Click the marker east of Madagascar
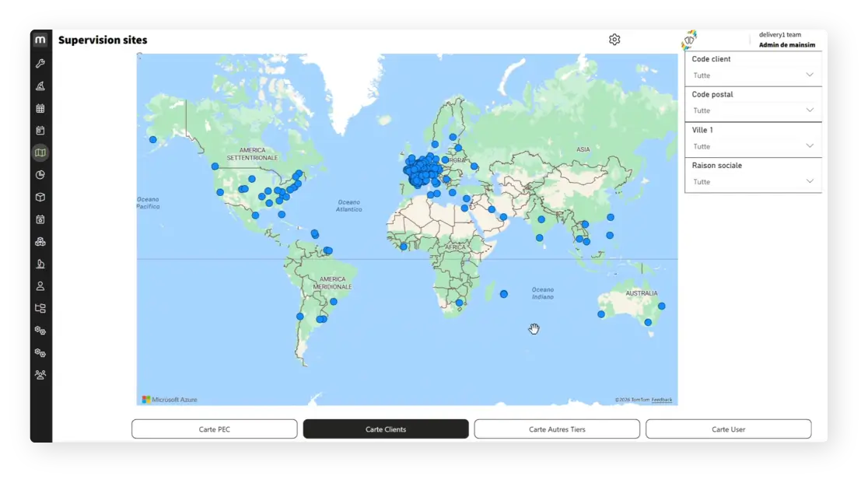 point(504,294)
